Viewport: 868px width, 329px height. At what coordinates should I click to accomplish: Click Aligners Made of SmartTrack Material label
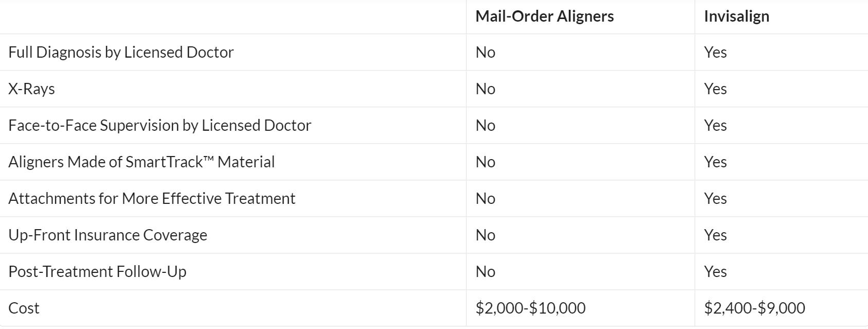click(x=142, y=162)
